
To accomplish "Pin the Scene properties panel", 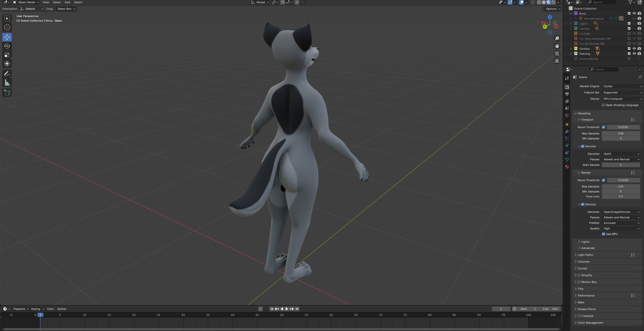I will (639, 77).
